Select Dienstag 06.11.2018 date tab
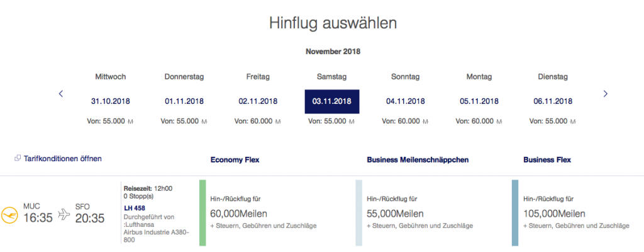This screenshot has height=252, width=644. click(553, 101)
